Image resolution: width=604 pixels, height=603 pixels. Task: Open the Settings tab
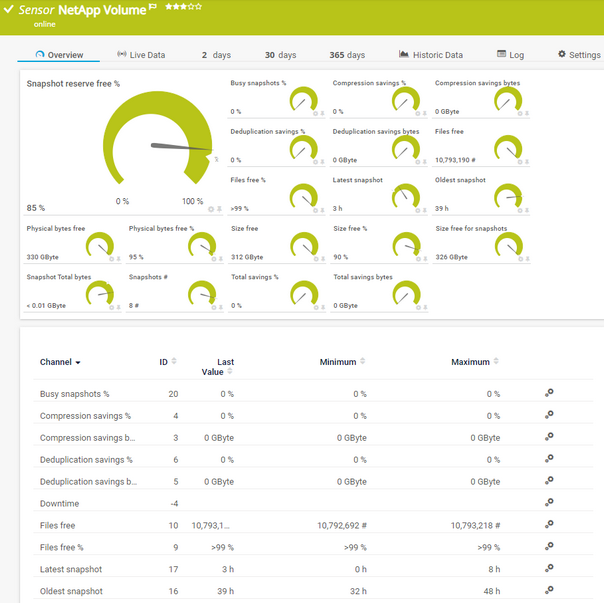coord(579,55)
